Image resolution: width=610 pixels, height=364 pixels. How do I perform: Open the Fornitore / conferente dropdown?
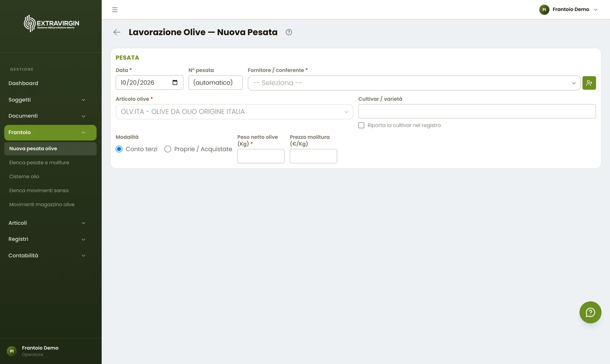pos(414,83)
